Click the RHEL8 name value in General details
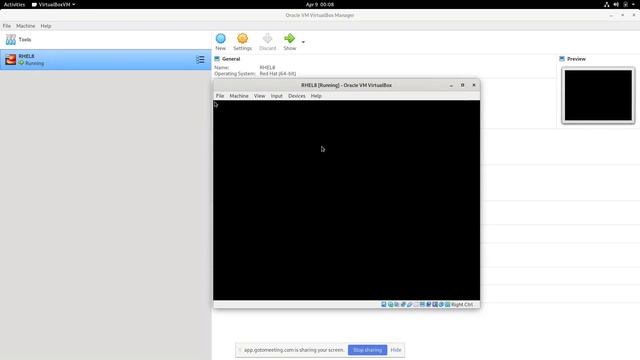 point(267,67)
